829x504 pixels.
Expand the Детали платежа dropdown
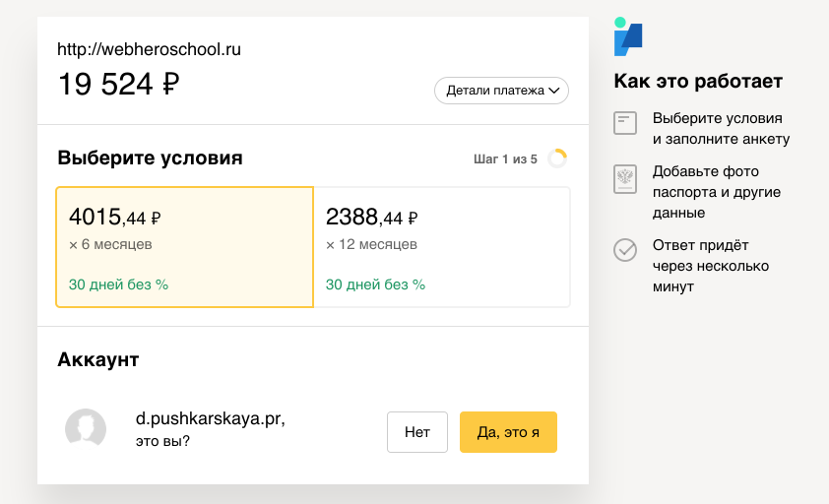(x=501, y=91)
